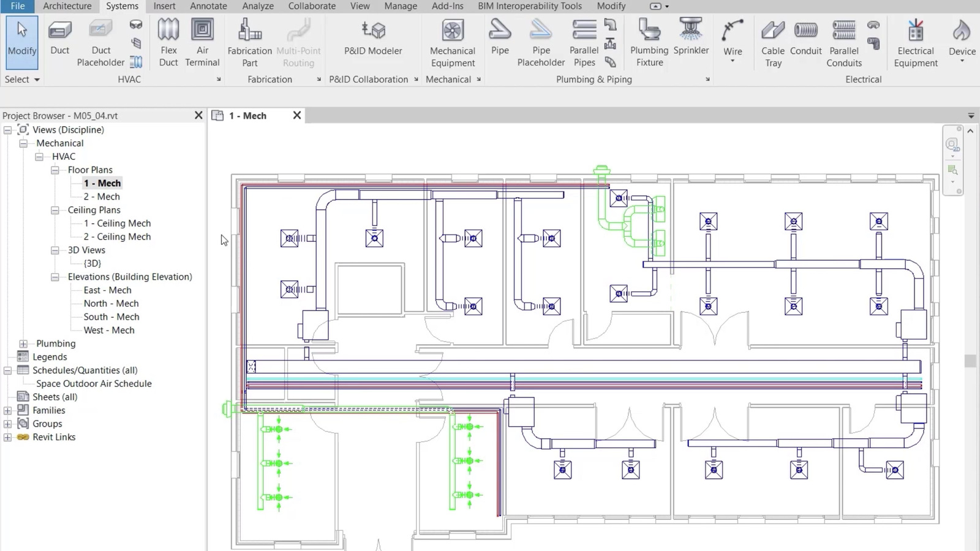Viewport: 980px width, 551px height.
Task: Collapse the Ceiling Plans tree node
Action: (x=55, y=210)
